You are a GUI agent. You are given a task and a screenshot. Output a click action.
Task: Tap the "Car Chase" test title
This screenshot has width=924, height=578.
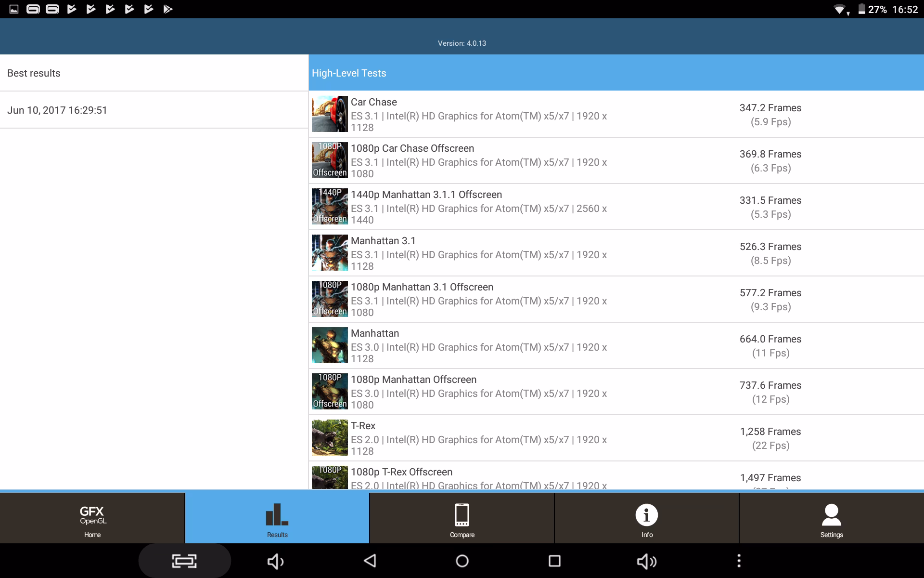374,102
